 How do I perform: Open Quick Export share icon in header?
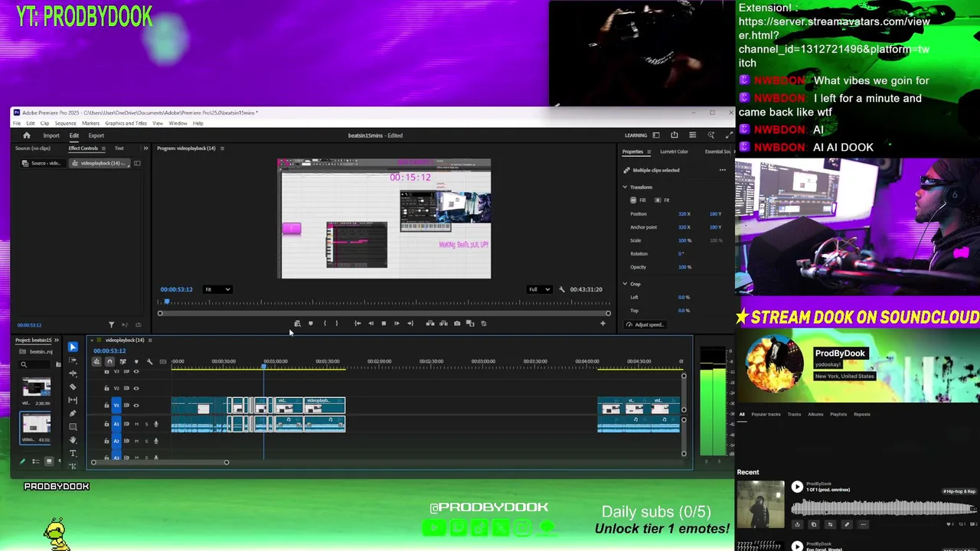[x=674, y=135]
